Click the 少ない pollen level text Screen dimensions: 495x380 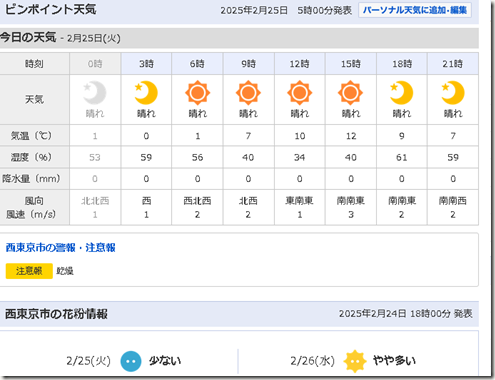(x=165, y=361)
